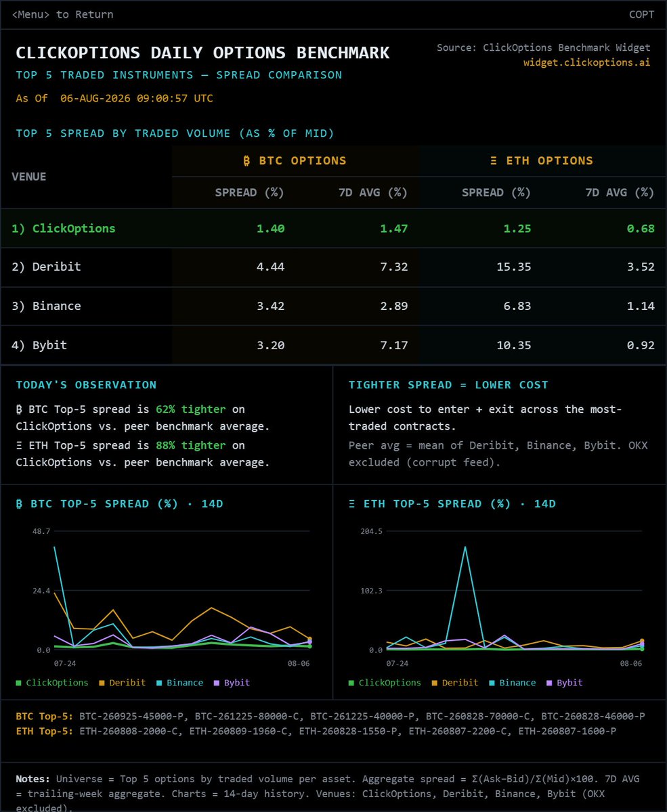This screenshot has width=667, height=812.
Task: Click the Bitcoin symbol beside BTC OPTIONS header
Action: (247, 161)
